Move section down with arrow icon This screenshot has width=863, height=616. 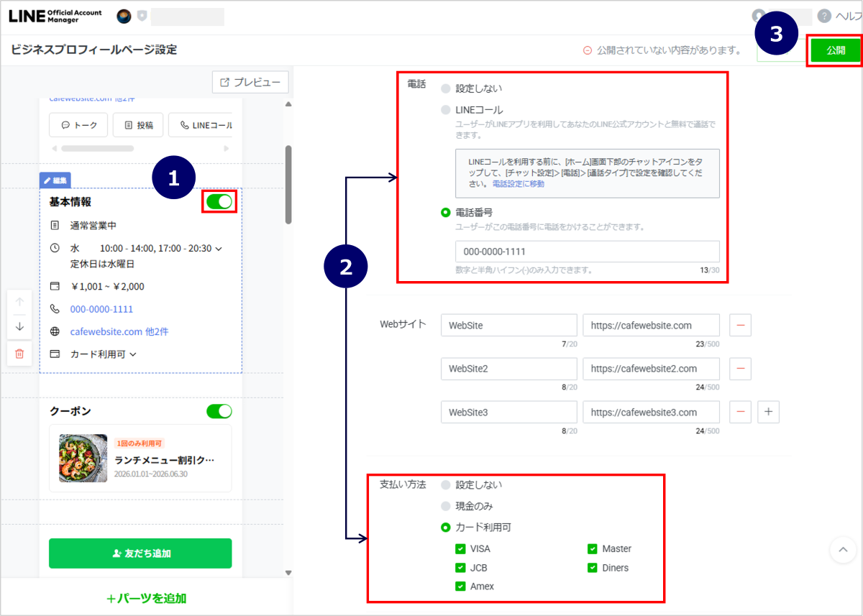coord(19,327)
